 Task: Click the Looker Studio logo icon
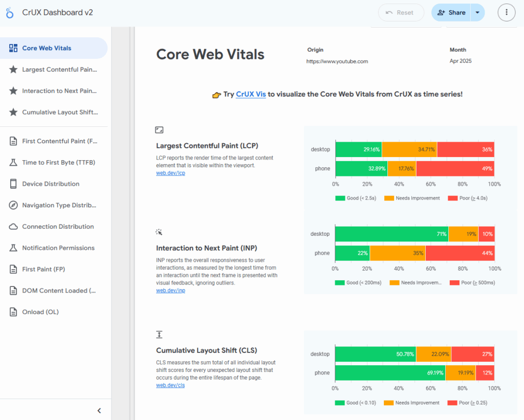pos(10,13)
